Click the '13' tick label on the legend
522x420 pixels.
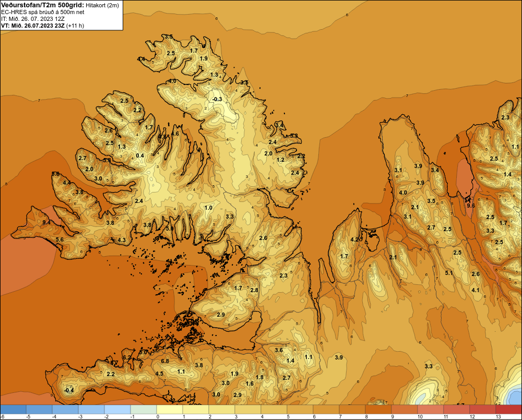499,417
